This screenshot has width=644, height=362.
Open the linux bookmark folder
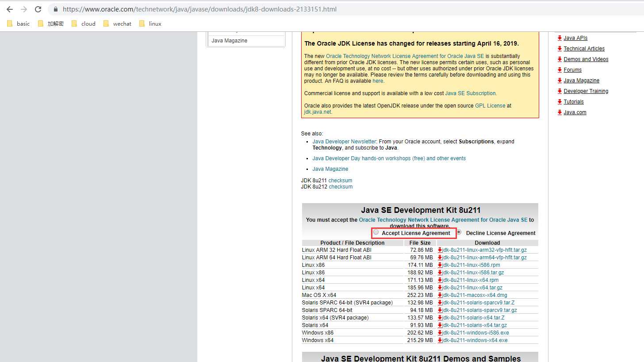pyautogui.click(x=150, y=23)
